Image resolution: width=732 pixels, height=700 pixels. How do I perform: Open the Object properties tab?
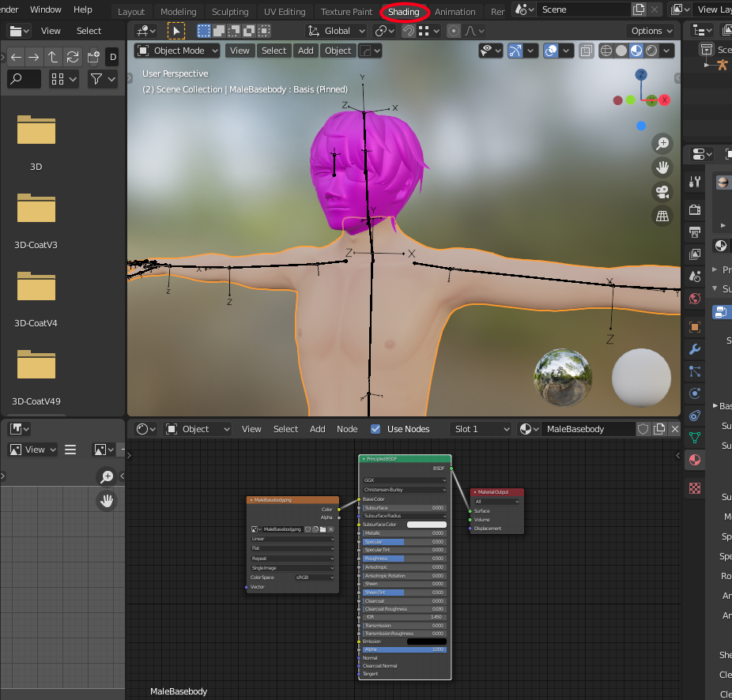point(695,327)
